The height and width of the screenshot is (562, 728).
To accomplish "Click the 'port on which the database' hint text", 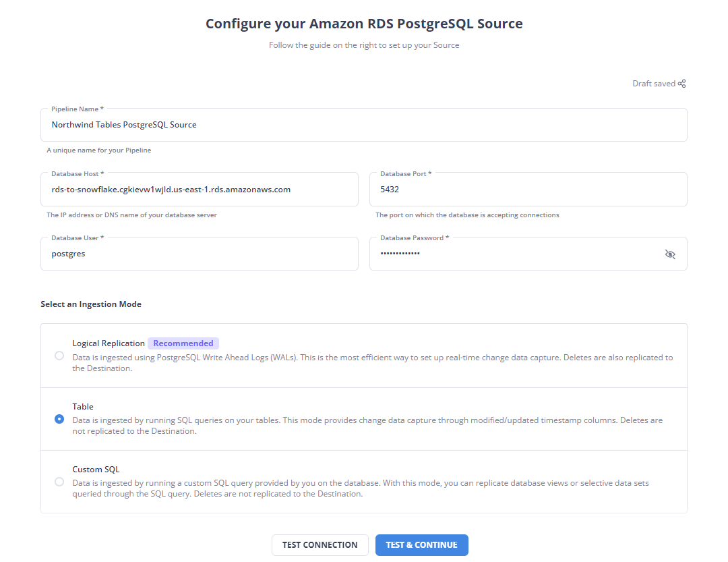I will tap(468, 215).
